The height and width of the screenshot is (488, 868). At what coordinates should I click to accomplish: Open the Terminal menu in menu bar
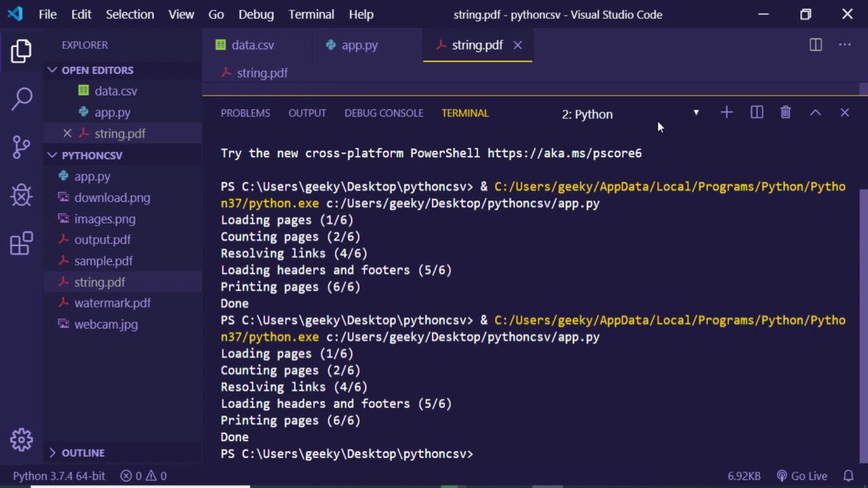pyautogui.click(x=311, y=14)
